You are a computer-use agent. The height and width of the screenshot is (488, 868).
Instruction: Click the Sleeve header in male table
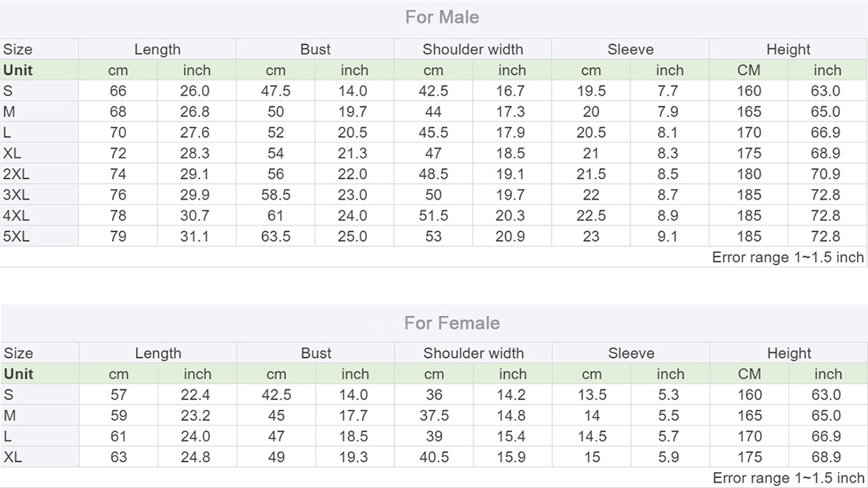(x=630, y=50)
